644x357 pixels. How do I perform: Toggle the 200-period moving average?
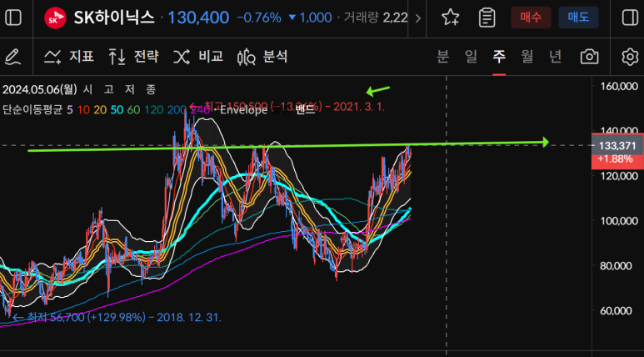click(x=177, y=109)
